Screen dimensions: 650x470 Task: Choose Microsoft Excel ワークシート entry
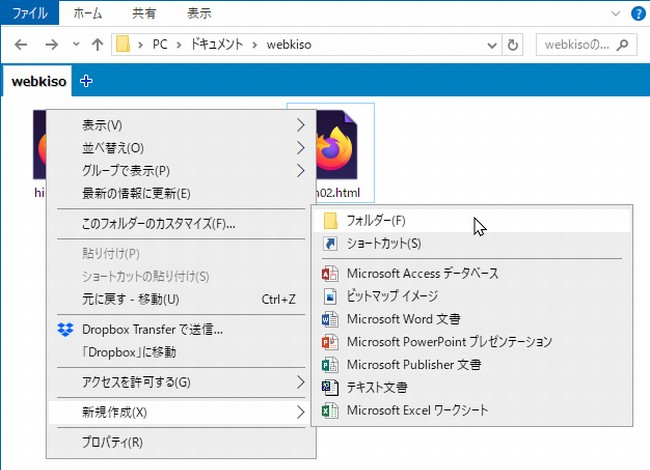click(416, 410)
